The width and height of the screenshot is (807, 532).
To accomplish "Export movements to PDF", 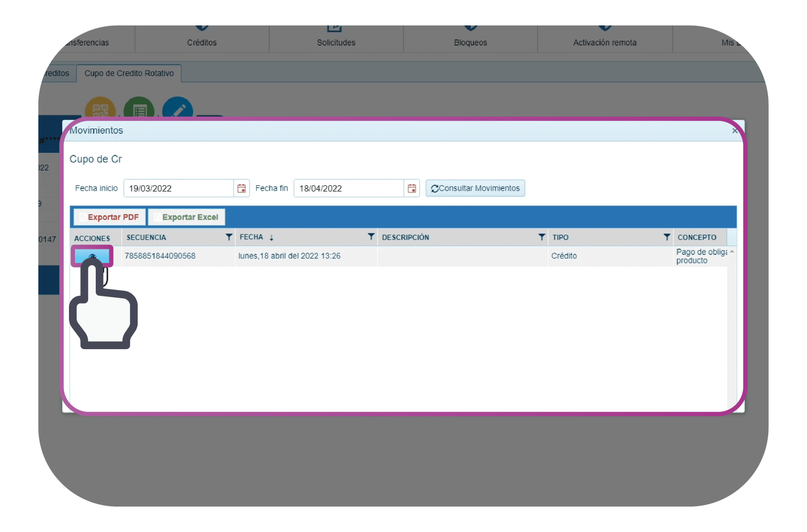I will click(x=110, y=217).
